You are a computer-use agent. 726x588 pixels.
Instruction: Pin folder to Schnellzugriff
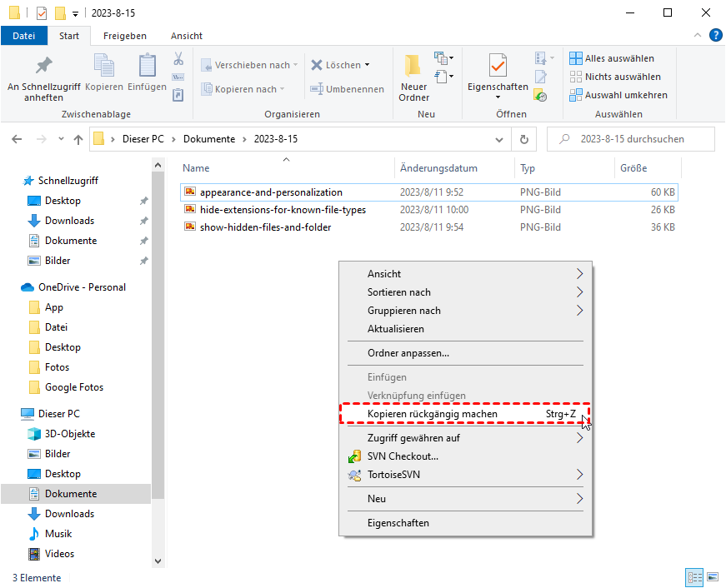coord(43,78)
